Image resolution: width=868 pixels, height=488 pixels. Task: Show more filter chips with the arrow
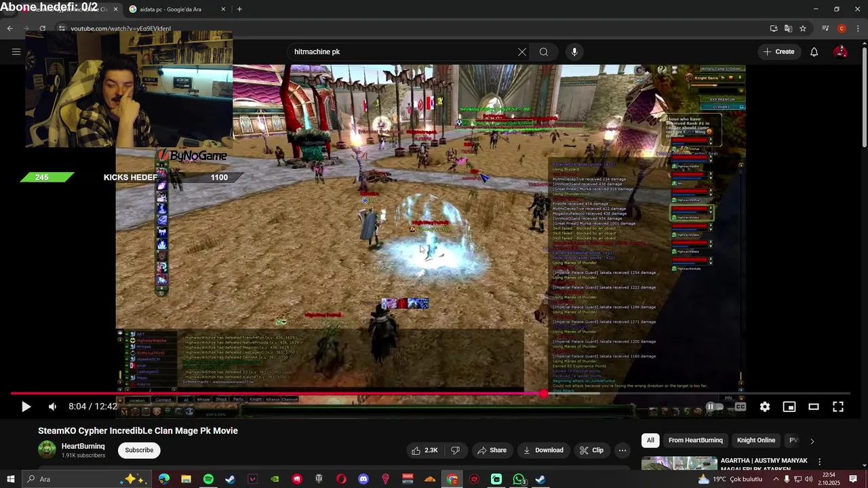(x=812, y=441)
